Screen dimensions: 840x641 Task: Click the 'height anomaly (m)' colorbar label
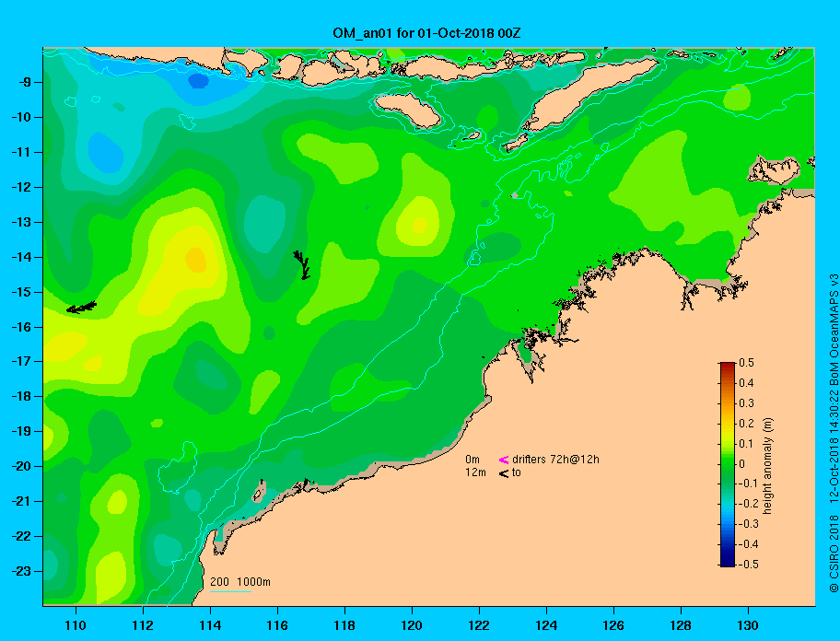click(x=767, y=465)
